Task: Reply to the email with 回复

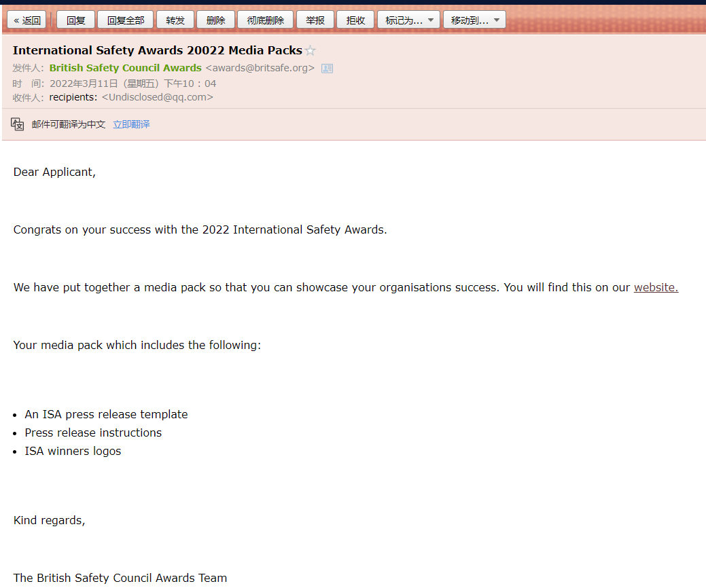Action: pos(75,20)
